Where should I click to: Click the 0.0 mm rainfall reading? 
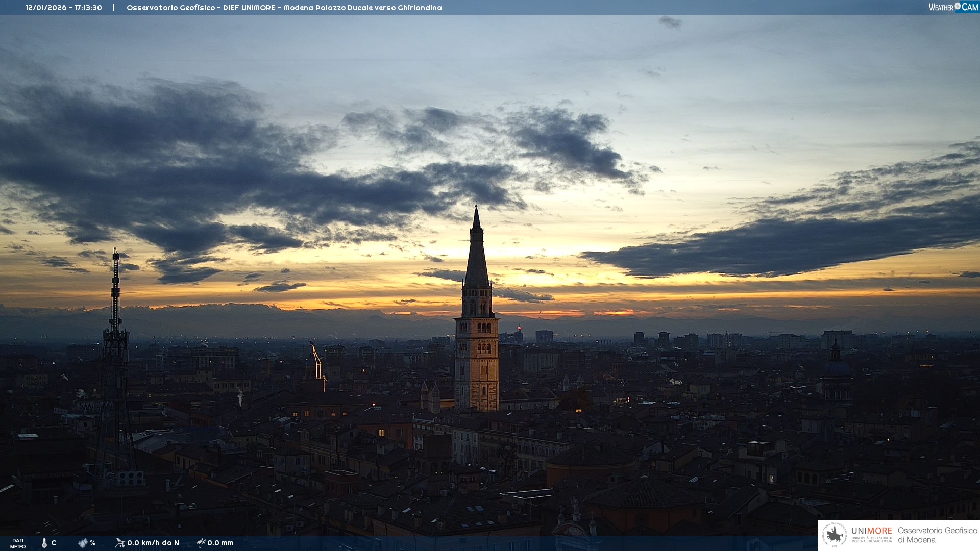(x=220, y=543)
